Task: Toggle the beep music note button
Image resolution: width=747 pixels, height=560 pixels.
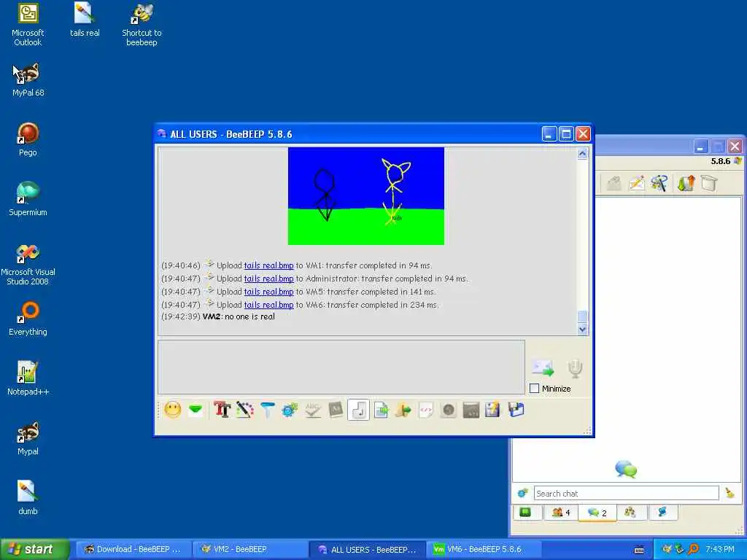Action: coord(358,410)
